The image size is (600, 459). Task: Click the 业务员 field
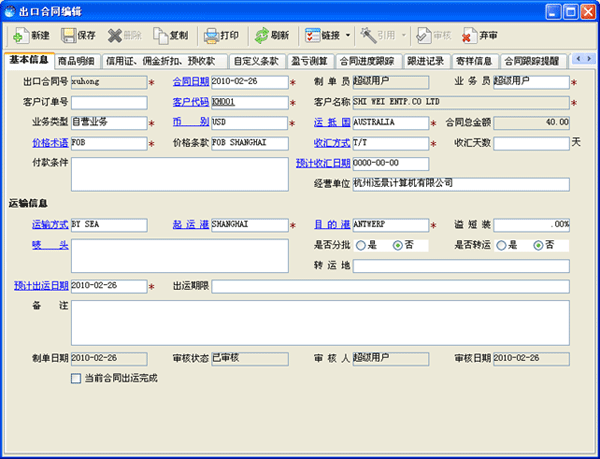[x=531, y=82]
